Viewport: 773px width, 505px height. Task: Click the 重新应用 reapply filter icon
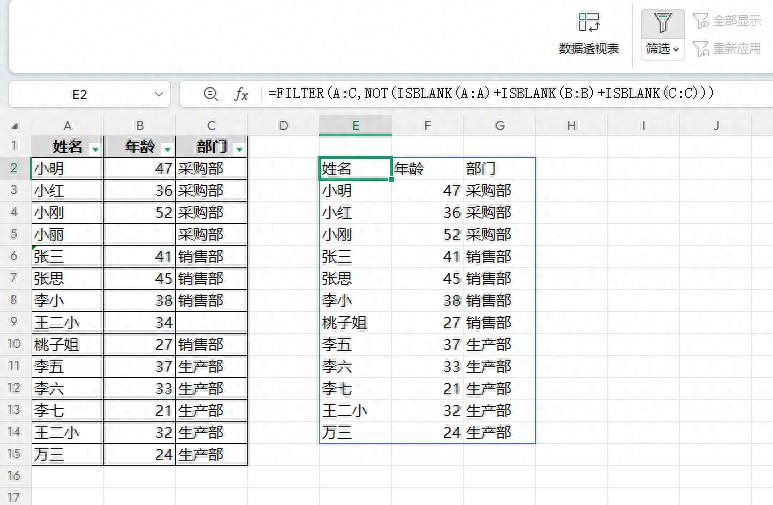point(700,47)
